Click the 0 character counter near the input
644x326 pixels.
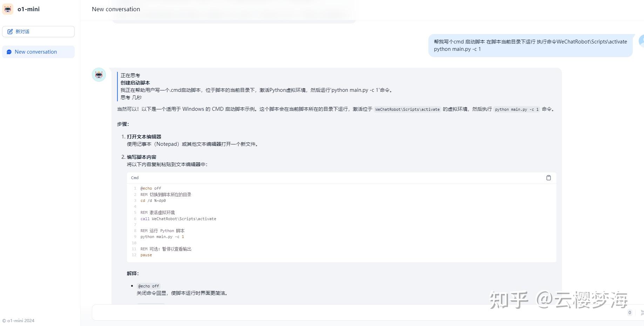click(x=630, y=312)
